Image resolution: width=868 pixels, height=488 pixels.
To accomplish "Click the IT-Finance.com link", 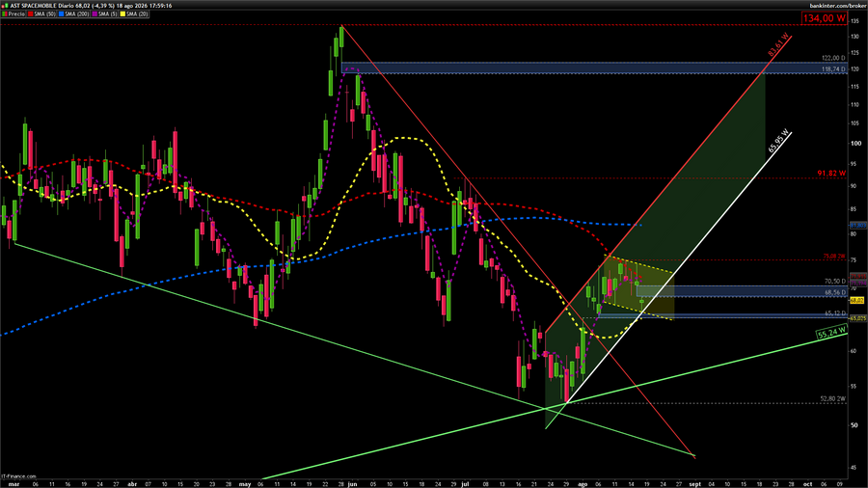I will 19,476.
